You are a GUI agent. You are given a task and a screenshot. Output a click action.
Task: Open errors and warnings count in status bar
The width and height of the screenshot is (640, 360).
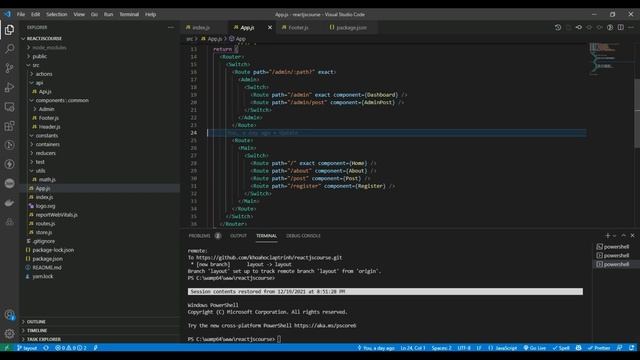point(71,348)
